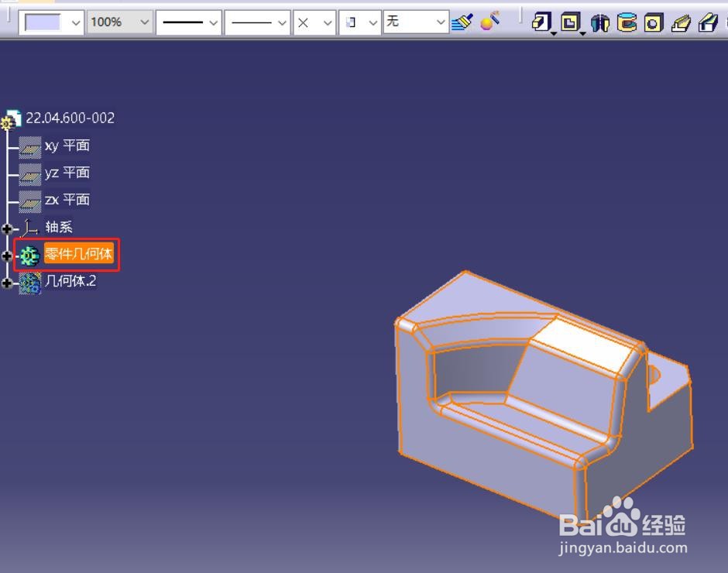The image size is (728, 573).
Task: Open the 100% transparency dropdown
Action: pos(120,22)
